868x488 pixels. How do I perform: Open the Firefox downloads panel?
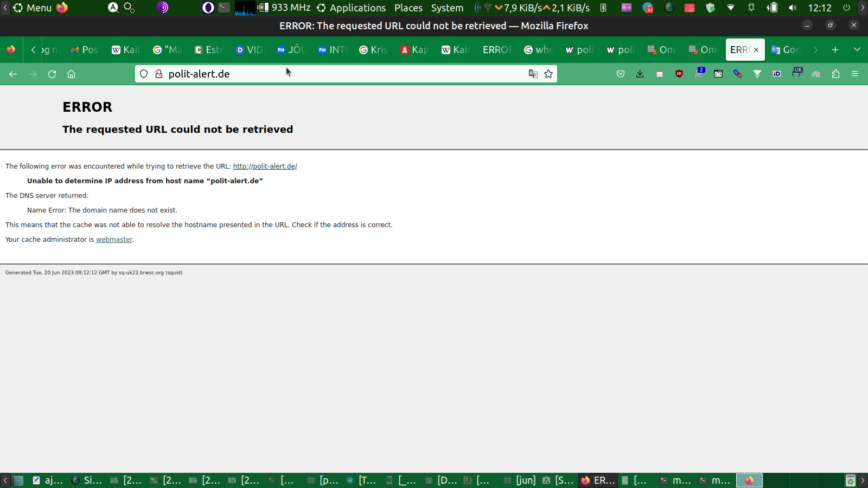(x=640, y=74)
